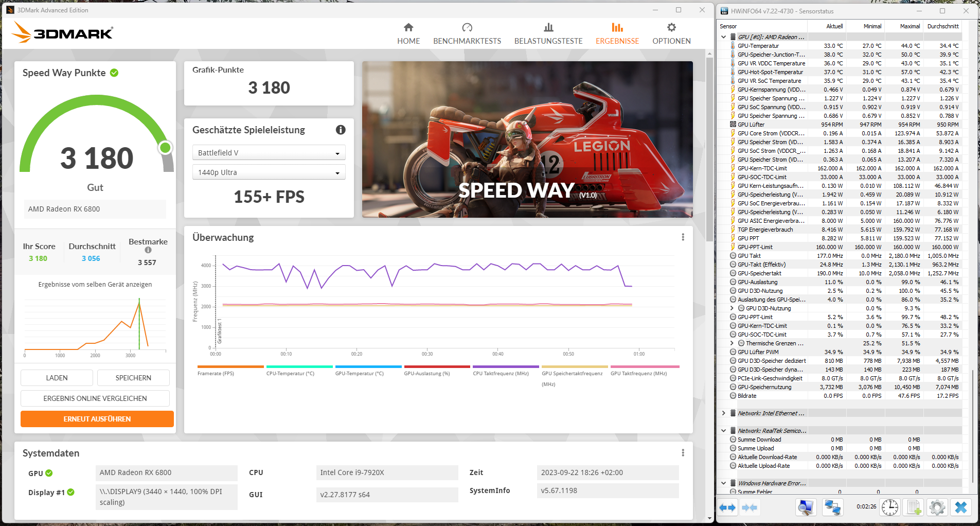Image resolution: width=980 pixels, height=526 pixels.
Task: Expand the Thermische Grenzen sub-group
Action: coord(732,343)
